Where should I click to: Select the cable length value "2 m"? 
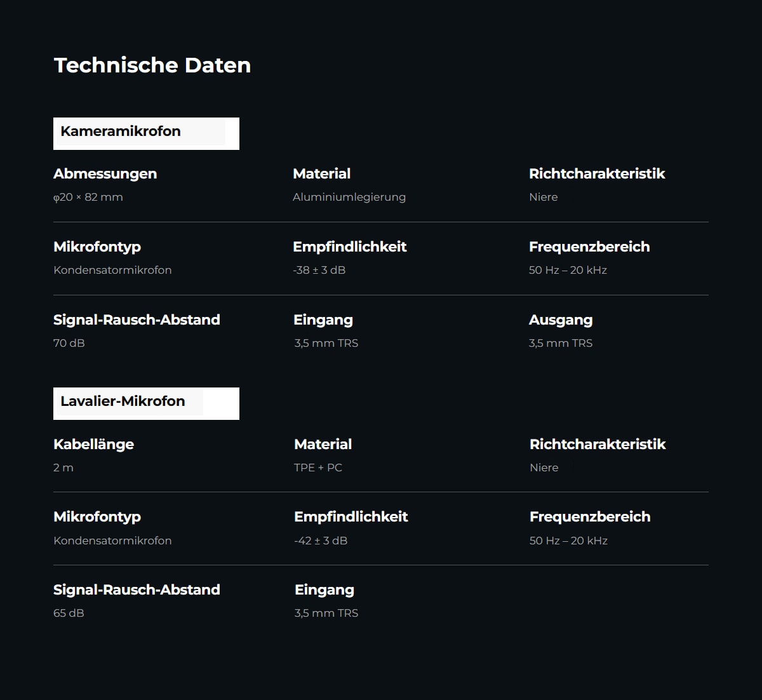click(63, 468)
